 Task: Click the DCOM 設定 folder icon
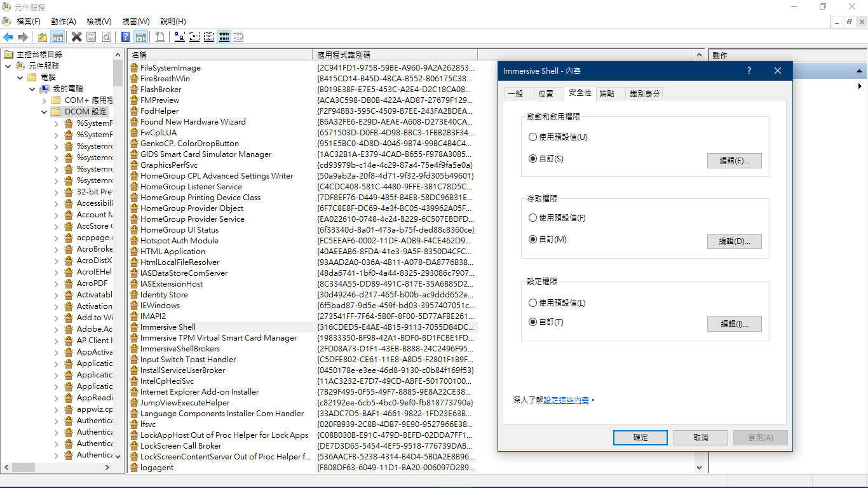(56, 112)
